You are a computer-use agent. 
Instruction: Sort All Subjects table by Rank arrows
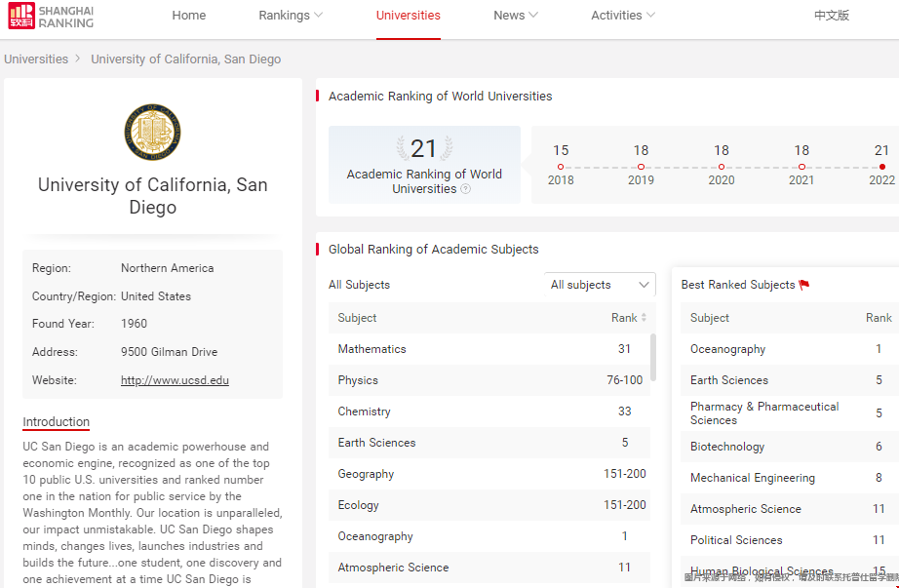point(644,318)
